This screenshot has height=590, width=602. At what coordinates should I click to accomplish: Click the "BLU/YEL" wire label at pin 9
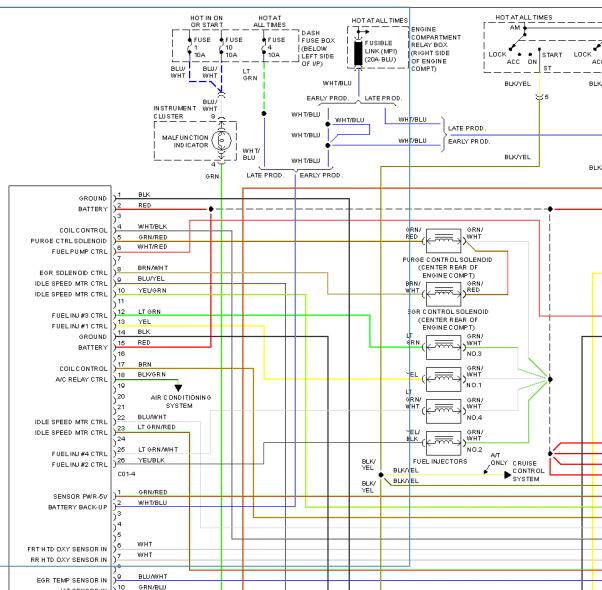click(x=151, y=278)
